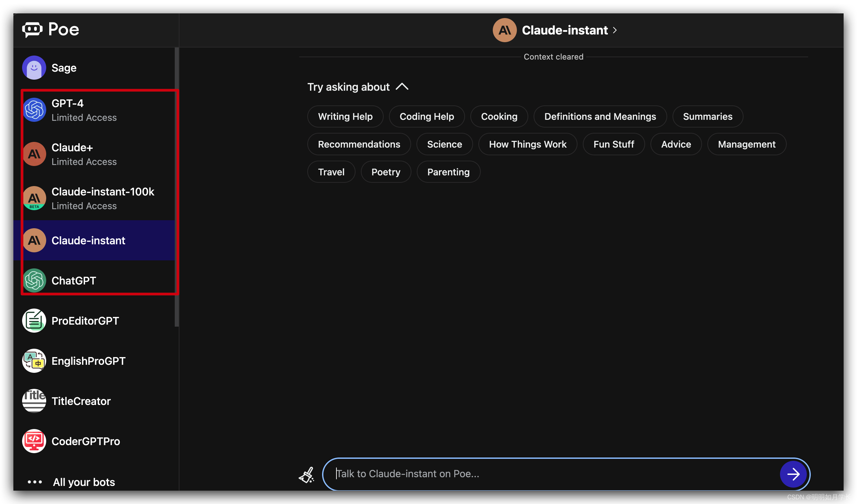Open CoderGPTPro bot chat

[94, 441]
